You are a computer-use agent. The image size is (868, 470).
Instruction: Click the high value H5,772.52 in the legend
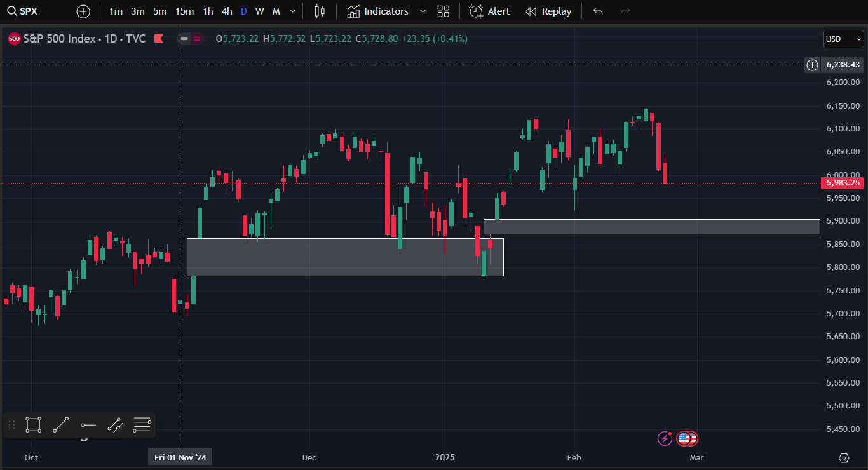click(284, 39)
